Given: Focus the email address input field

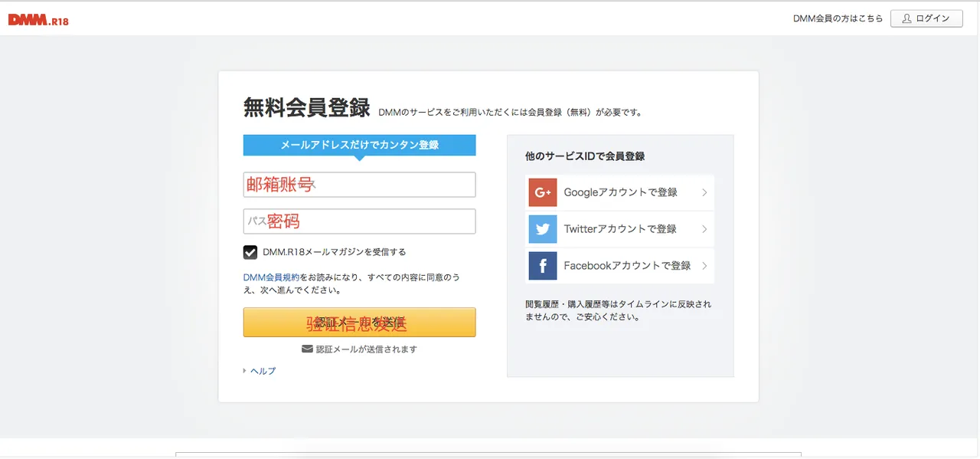Looking at the screenshot, I should tap(360, 185).
